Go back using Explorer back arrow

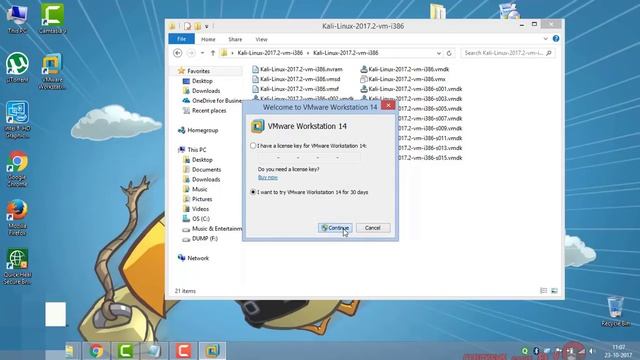(178, 53)
